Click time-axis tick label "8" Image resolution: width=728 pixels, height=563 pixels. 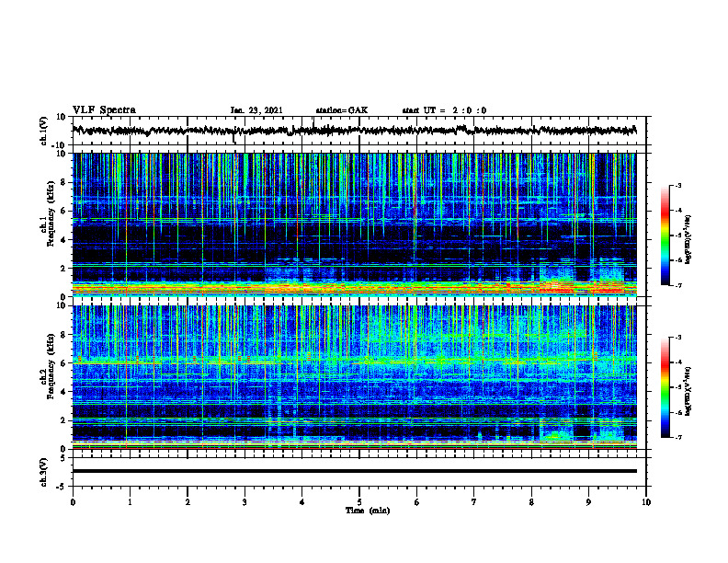pyautogui.click(x=531, y=502)
